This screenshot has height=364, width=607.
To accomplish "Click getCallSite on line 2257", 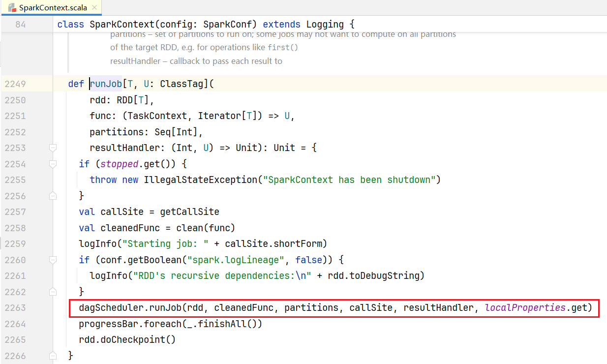I will tap(190, 212).
